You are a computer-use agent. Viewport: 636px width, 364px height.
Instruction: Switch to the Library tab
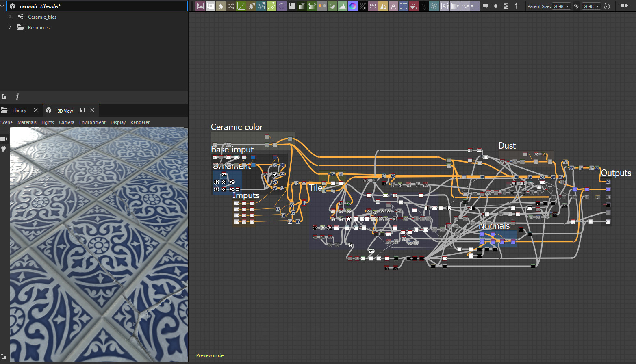(19, 110)
